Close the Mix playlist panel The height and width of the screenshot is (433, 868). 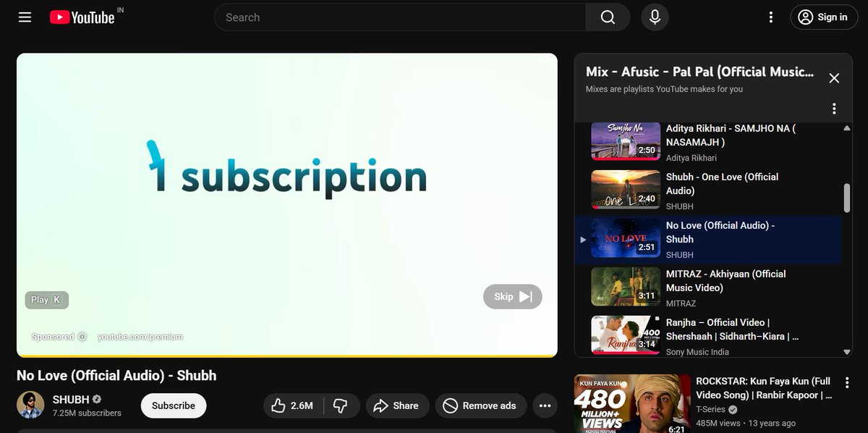[x=834, y=78]
